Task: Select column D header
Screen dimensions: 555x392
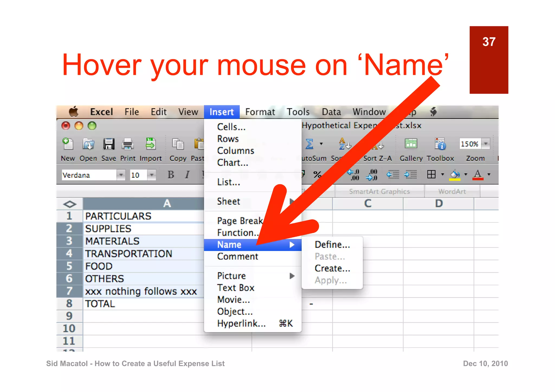Action: point(439,203)
